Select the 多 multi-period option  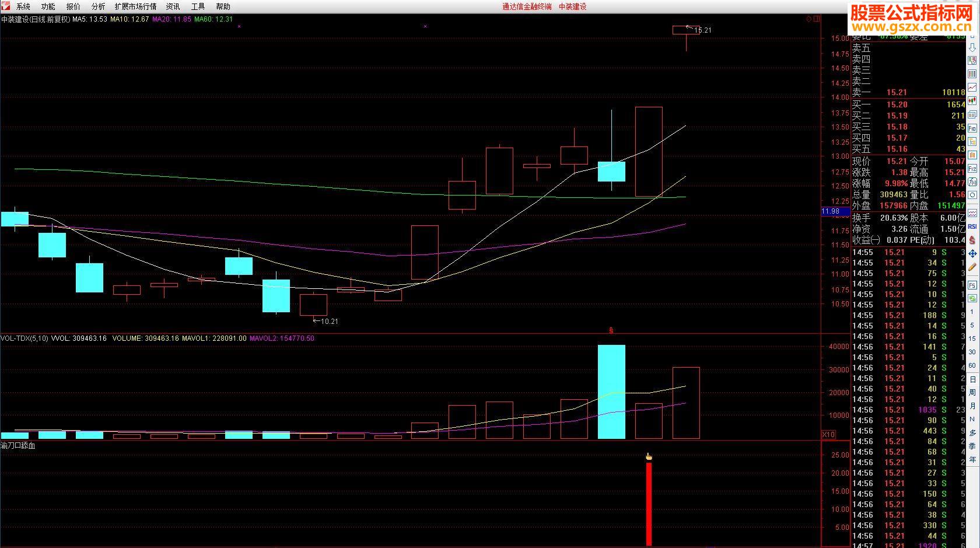[972, 433]
